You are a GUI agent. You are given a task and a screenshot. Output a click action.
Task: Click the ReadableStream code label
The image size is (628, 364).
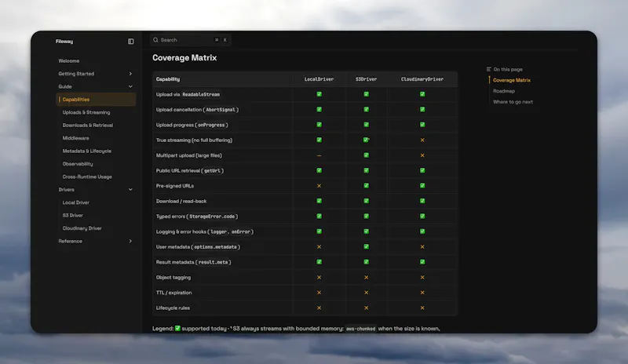(201, 94)
